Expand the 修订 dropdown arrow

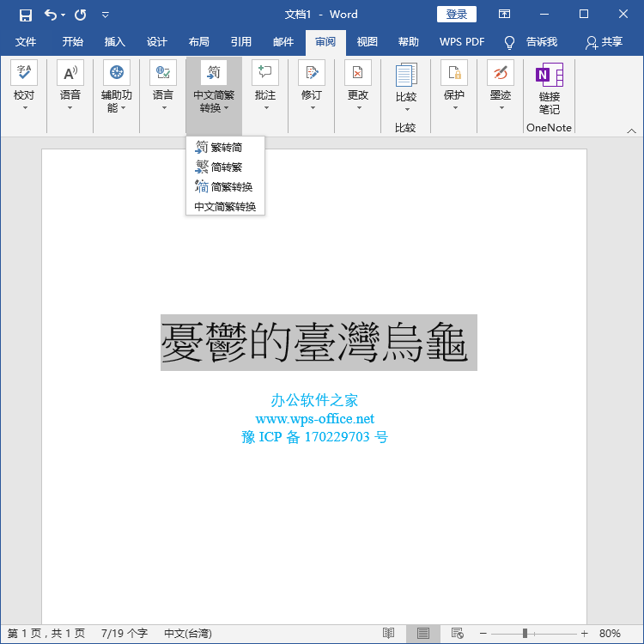(313, 108)
